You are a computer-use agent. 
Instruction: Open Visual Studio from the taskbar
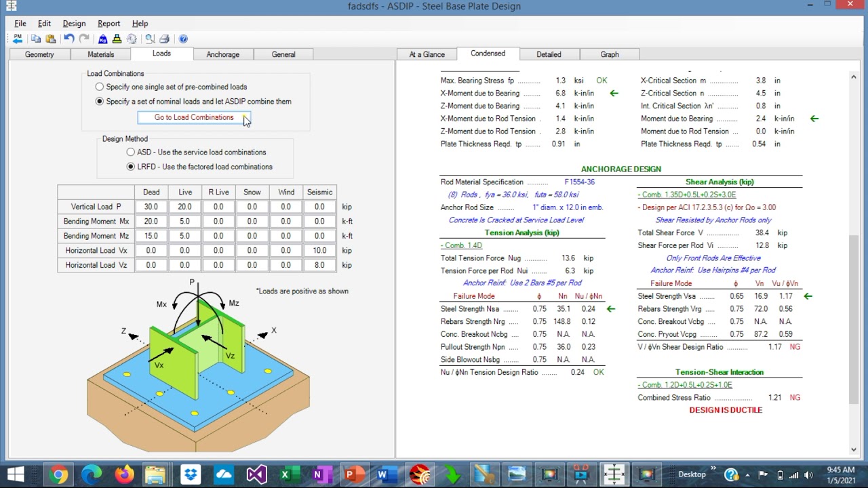point(256,474)
